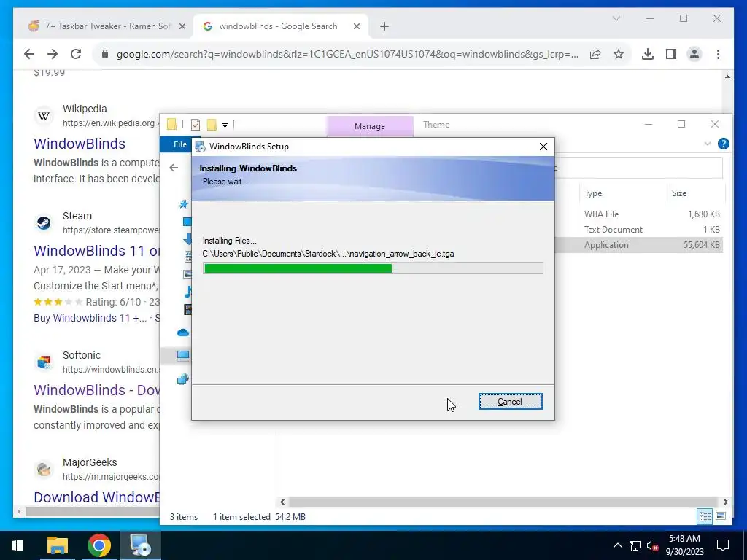Image resolution: width=747 pixels, height=560 pixels.
Task: Click Music in Explorer sidebar
Action: tap(189, 292)
